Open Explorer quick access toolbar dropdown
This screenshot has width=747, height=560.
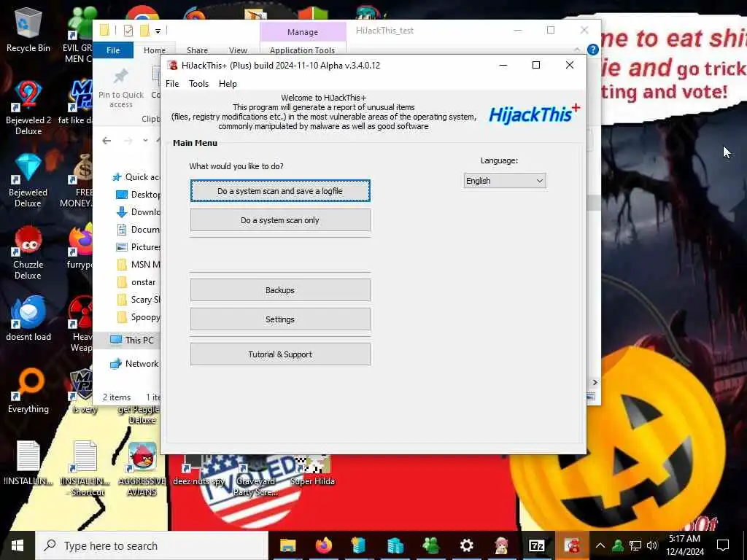tap(158, 31)
